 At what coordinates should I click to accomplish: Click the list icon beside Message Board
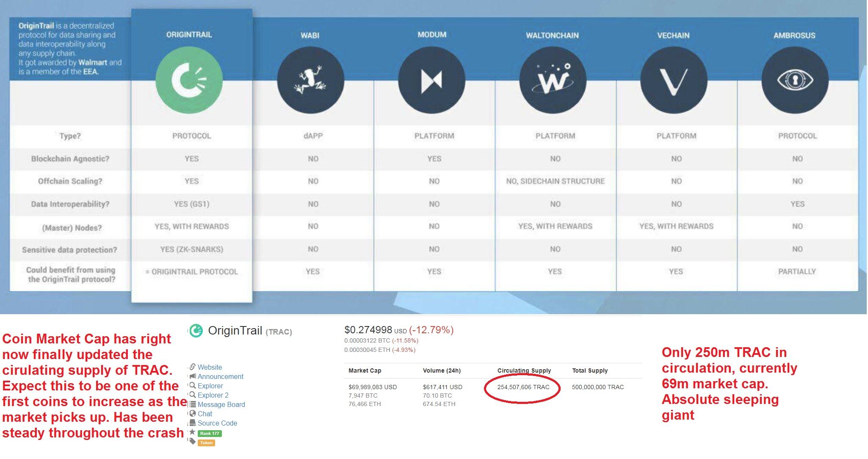point(193,404)
